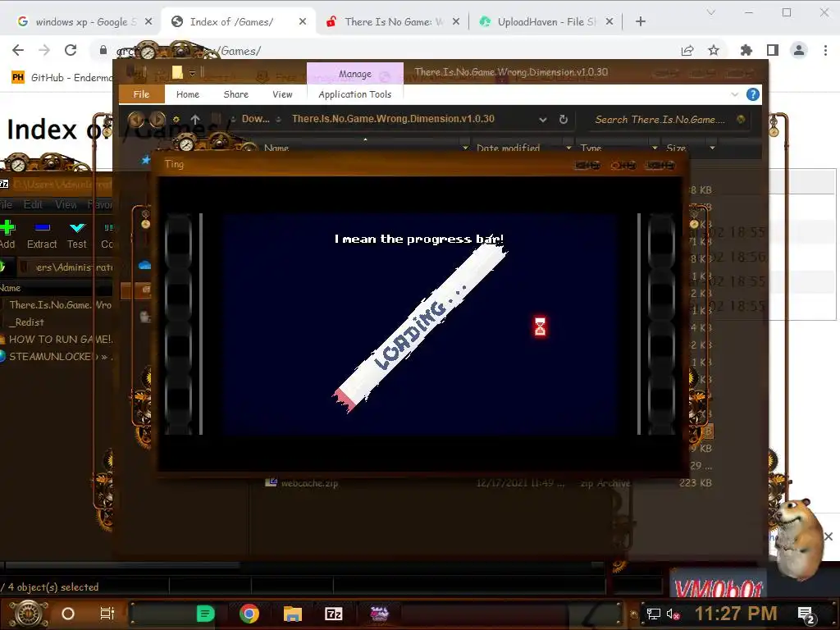Image resolution: width=840 pixels, height=630 pixels.
Task: Go back in Chrome
Action: coord(18,50)
